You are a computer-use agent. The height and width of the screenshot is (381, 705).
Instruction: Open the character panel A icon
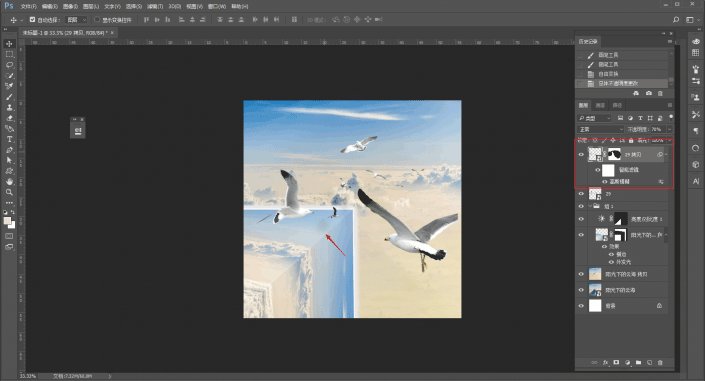(x=696, y=181)
